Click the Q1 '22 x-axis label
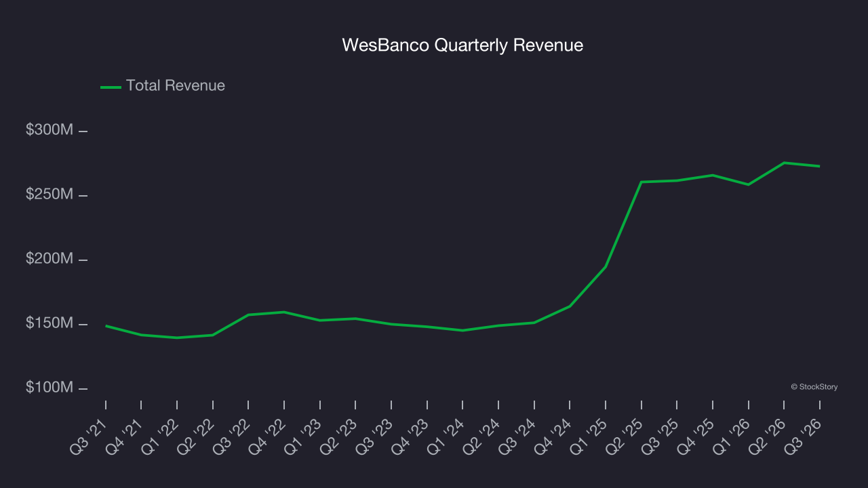 click(x=160, y=436)
